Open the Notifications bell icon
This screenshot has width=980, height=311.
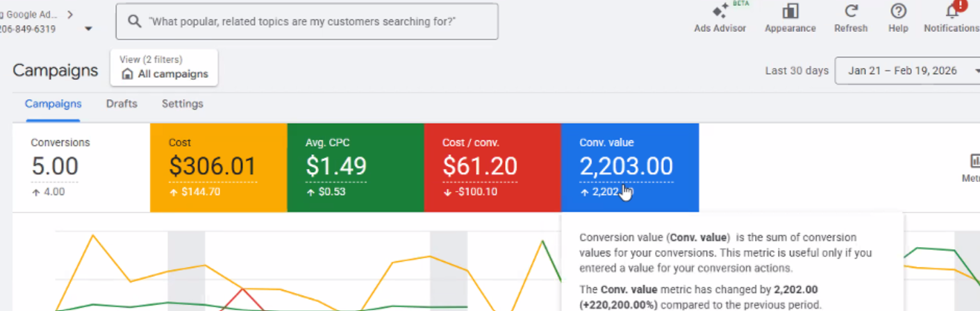pos(952,11)
